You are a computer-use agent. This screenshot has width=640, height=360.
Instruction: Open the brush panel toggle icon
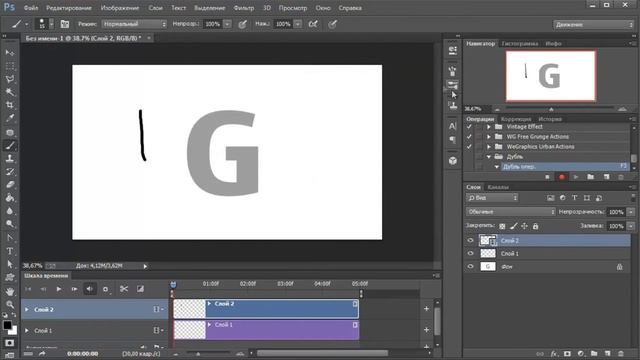tap(64, 24)
